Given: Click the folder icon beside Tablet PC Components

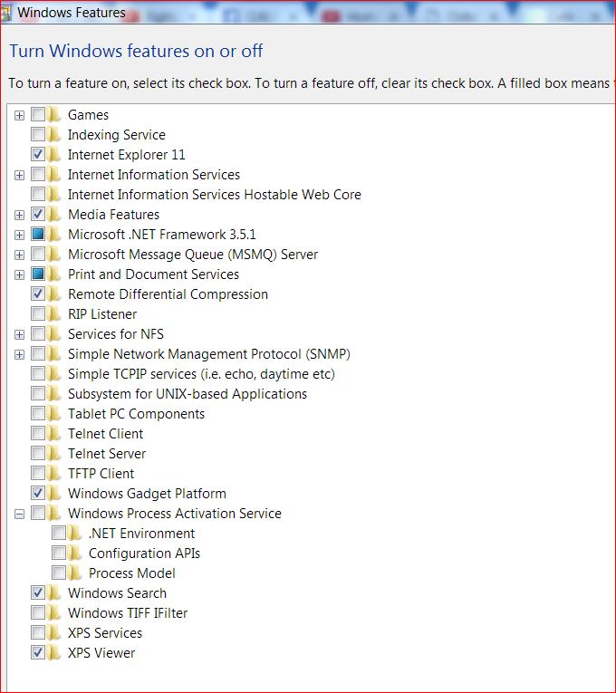Looking at the screenshot, I should tap(54, 414).
